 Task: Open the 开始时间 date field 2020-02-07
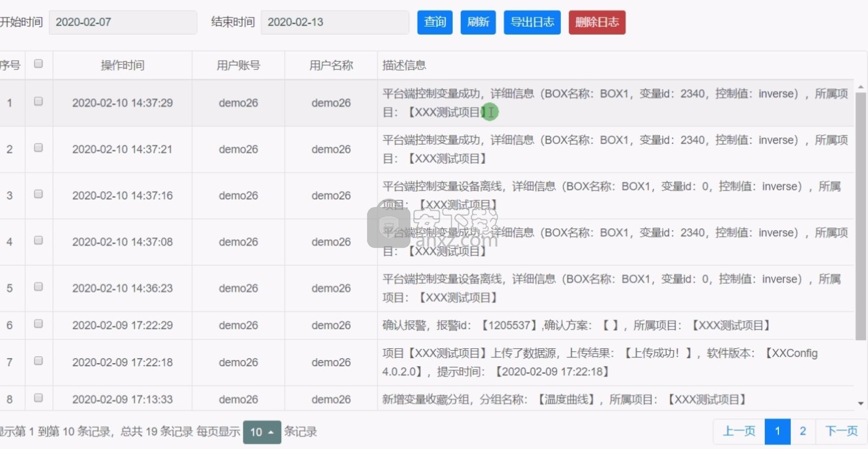[123, 22]
